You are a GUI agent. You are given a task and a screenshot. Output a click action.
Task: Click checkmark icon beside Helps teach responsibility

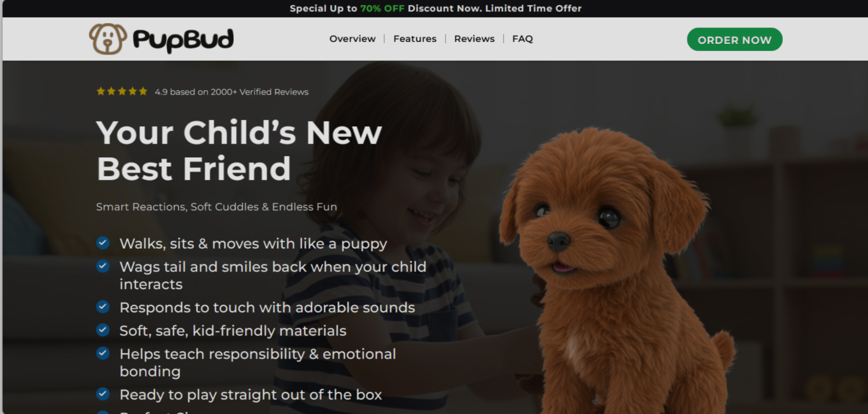point(103,353)
